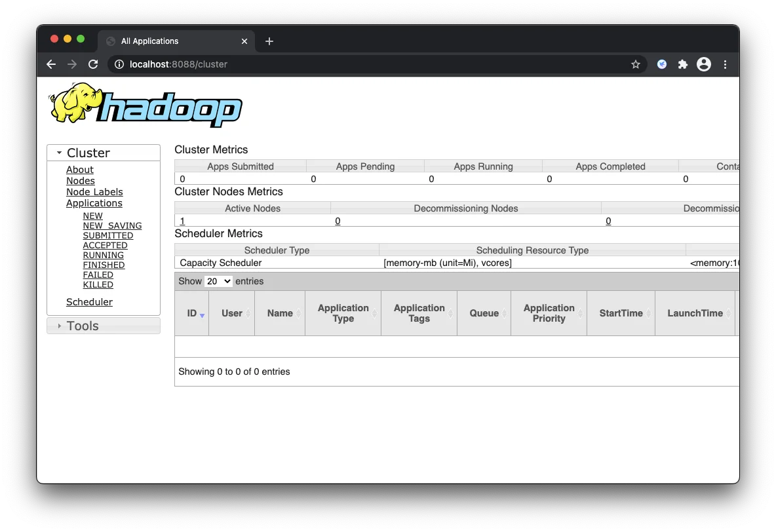
Task: Click the Active Nodes count link
Action: point(182,221)
